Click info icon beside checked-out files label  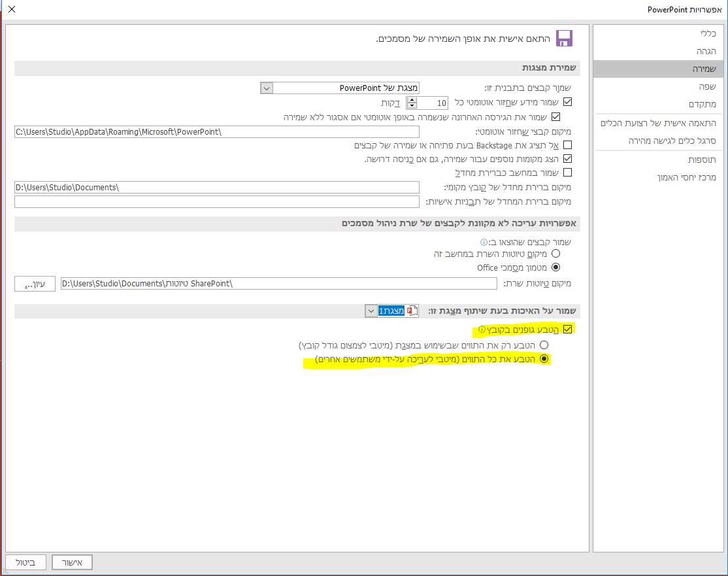coord(484,242)
